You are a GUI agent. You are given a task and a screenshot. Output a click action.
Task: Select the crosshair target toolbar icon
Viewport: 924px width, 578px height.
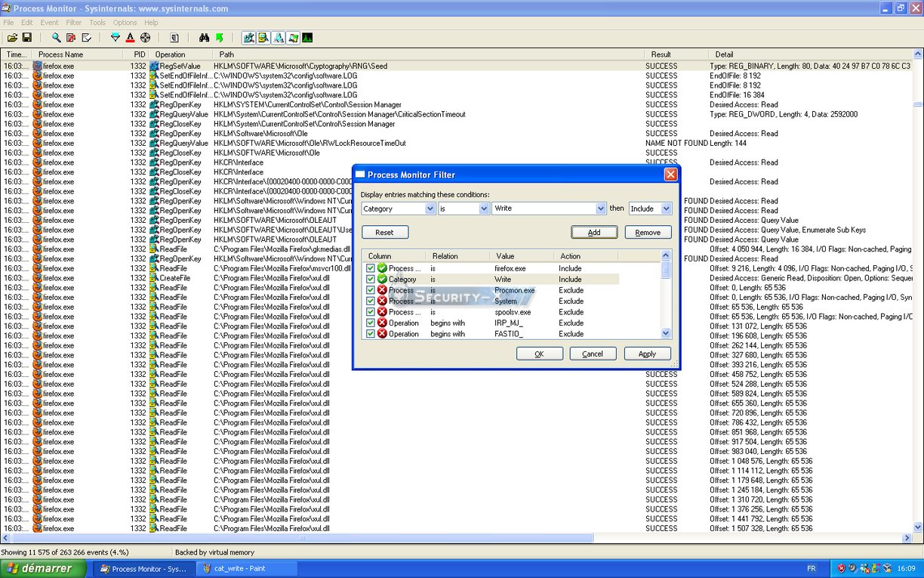pyautogui.click(x=145, y=38)
